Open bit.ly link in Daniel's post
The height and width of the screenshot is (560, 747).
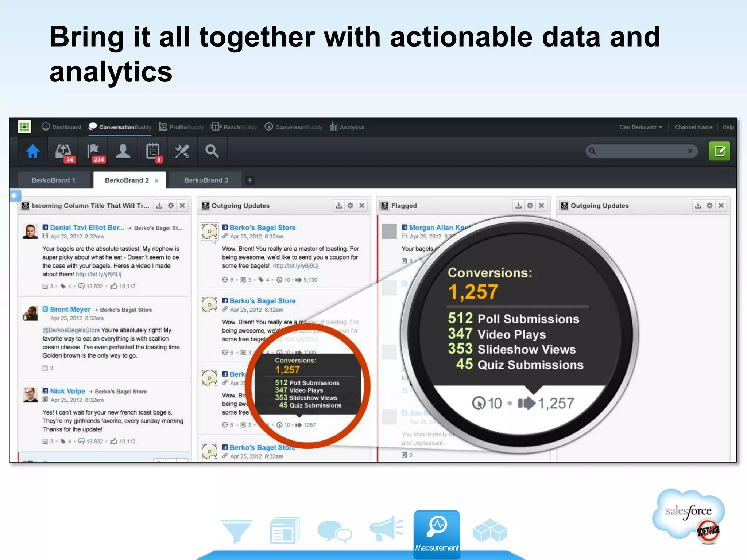coord(98,274)
